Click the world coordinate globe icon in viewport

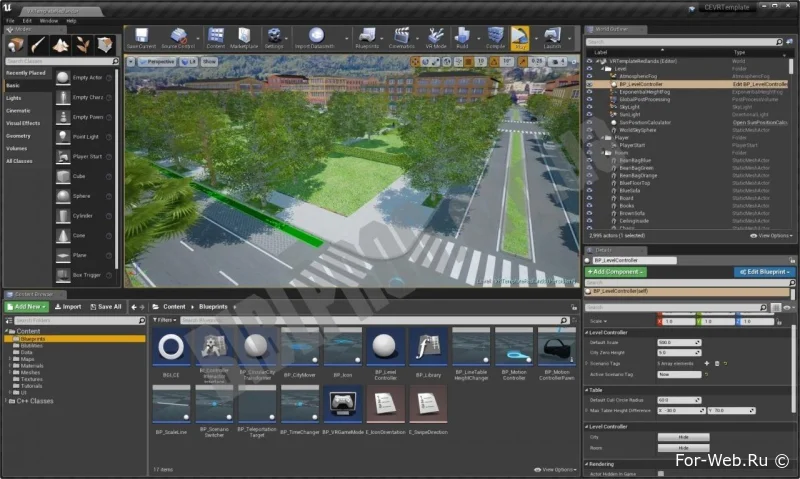click(447, 62)
